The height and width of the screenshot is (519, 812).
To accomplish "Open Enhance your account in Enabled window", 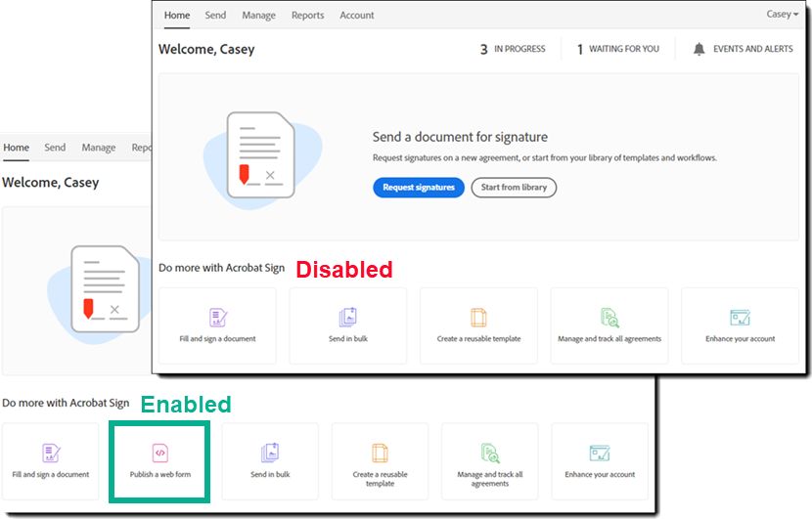I will [600, 461].
